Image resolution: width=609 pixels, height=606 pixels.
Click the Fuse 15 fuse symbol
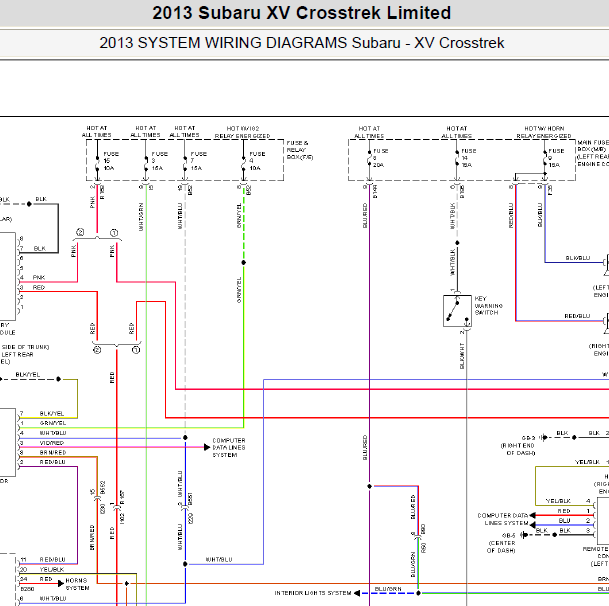click(97, 164)
